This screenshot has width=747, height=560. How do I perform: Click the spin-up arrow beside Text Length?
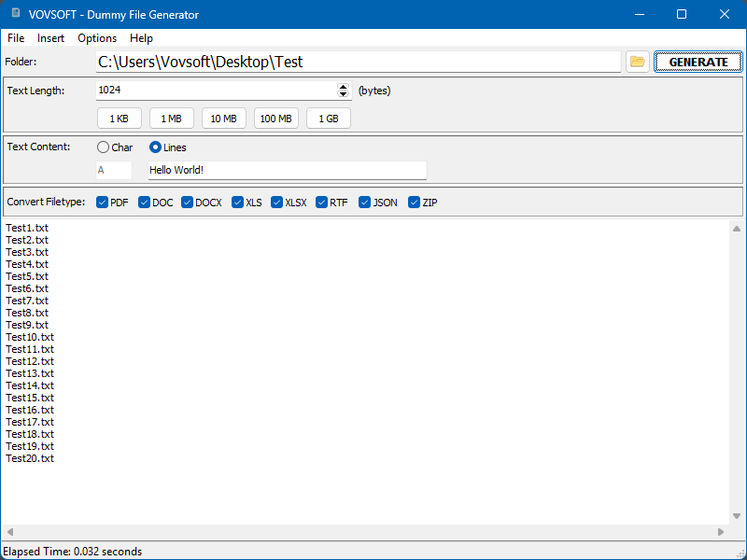tap(343, 86)
